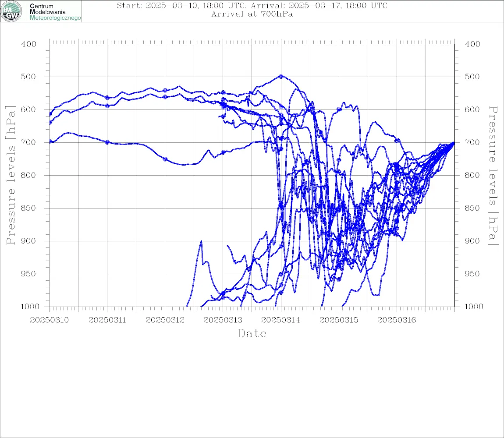Screen dimensions: 504x438
Task: Click the 20250313 date tick label
Action: coord(223,320)
